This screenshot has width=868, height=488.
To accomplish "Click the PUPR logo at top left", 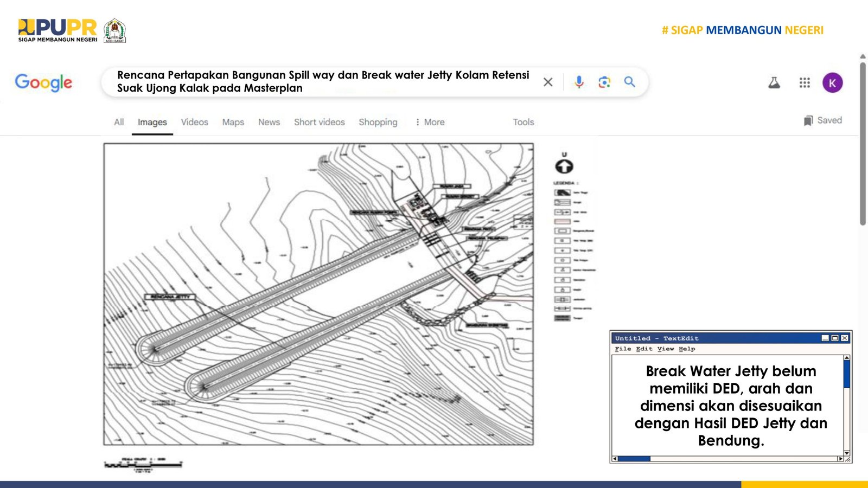I will point(58,30).
